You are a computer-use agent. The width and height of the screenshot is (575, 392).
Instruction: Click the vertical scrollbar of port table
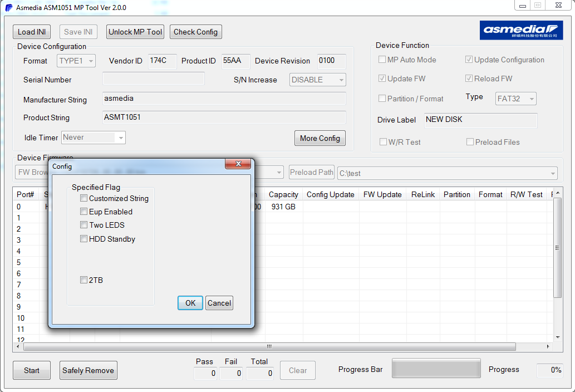point(557,248)
